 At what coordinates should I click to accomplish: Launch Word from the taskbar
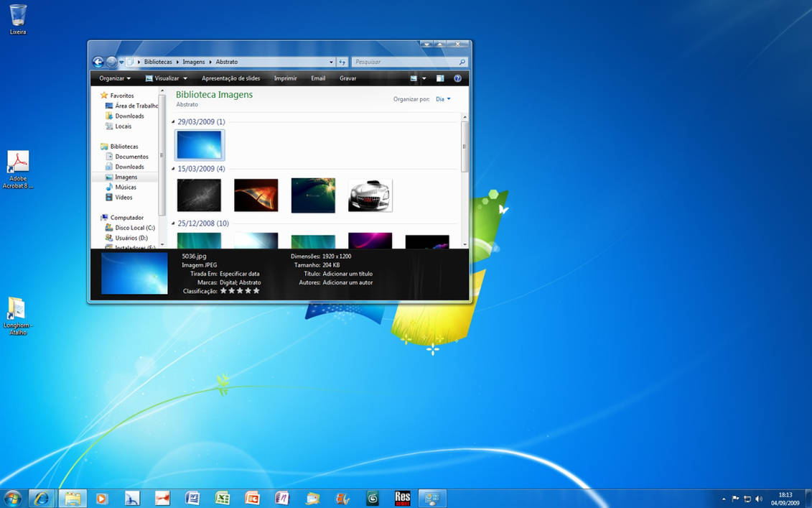(x=192, y=498)
